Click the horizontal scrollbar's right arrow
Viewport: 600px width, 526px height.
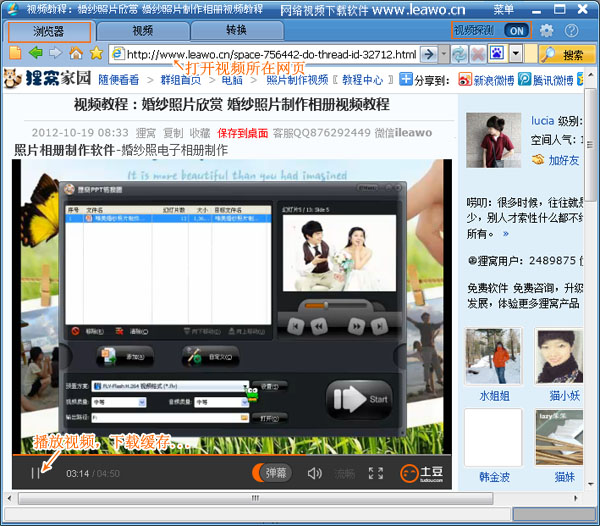click(x=575, y=498)
